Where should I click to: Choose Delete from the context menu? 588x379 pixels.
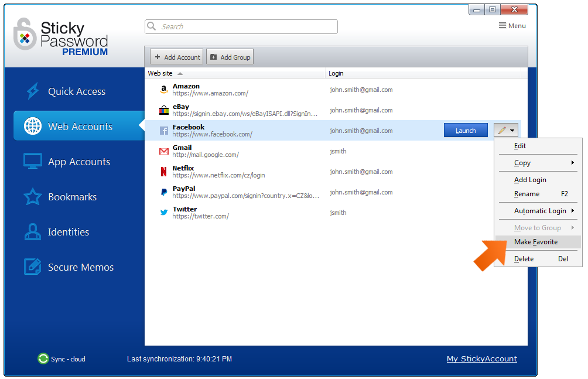[x=538, y=258]
